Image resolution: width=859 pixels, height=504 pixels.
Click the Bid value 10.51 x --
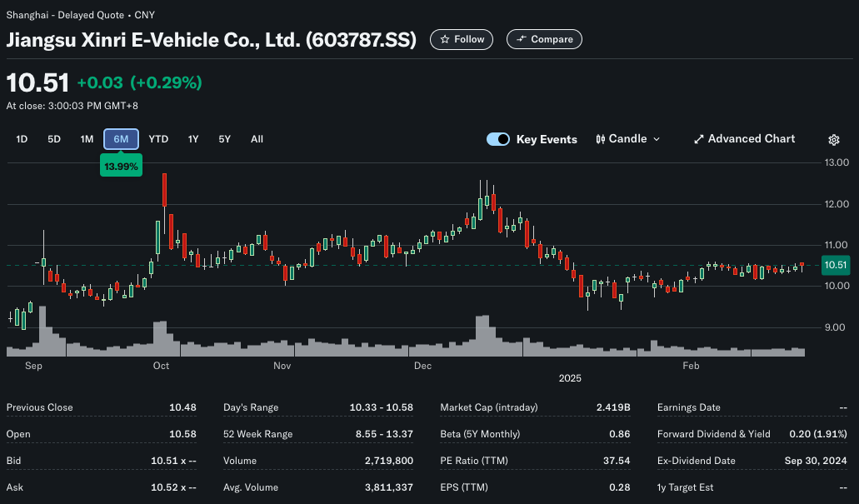(x=173, y=461)
